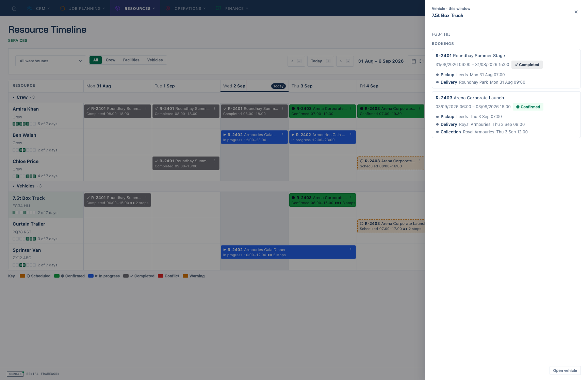This screenshot has height=380, width=588.
Task: Open options menu on 7.5t Box Truck Monday booking
Action: point(146,198)
